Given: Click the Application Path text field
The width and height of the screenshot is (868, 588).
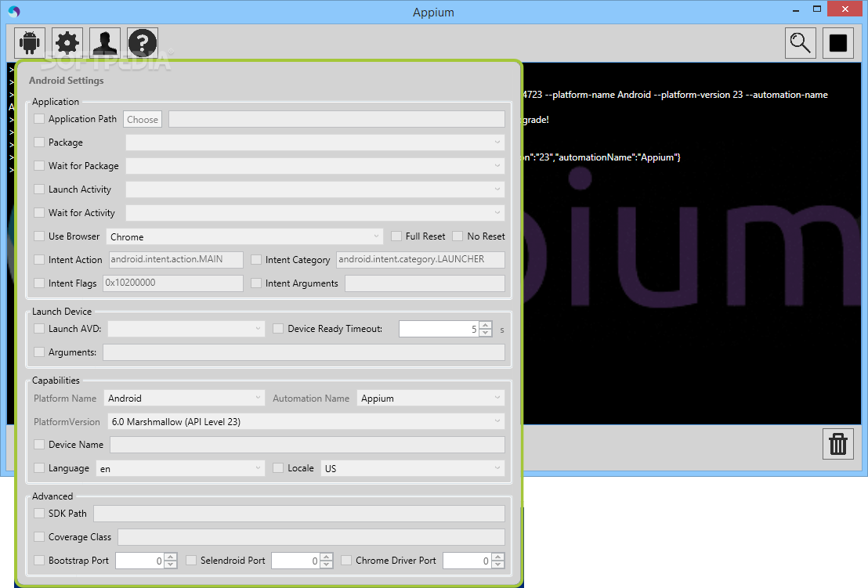Looking at the screenshot, I should pos(337,120).
